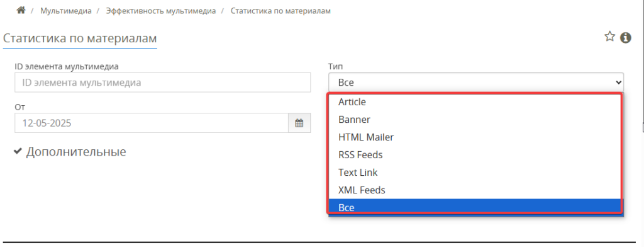Screen dimensions: 644x247
Task: Add page to favorites with star icon
Action: (x=609, y=37)
